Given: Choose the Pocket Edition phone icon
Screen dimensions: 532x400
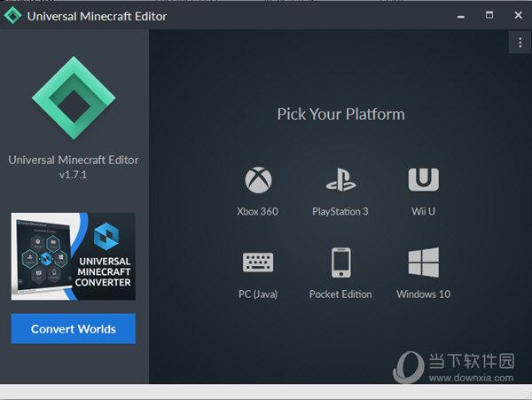Looking at the screenshot, I should (x=341, y=263).
